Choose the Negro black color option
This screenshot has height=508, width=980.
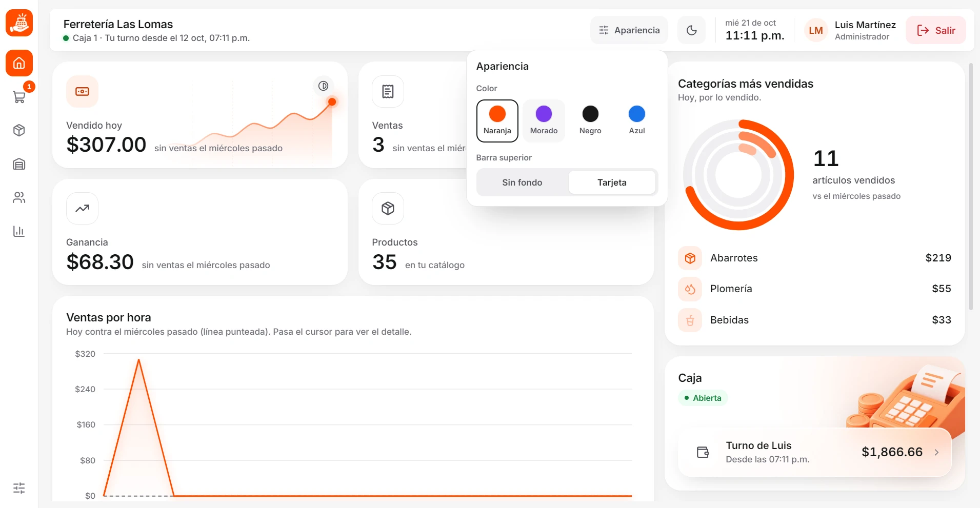tap(590, 120)
